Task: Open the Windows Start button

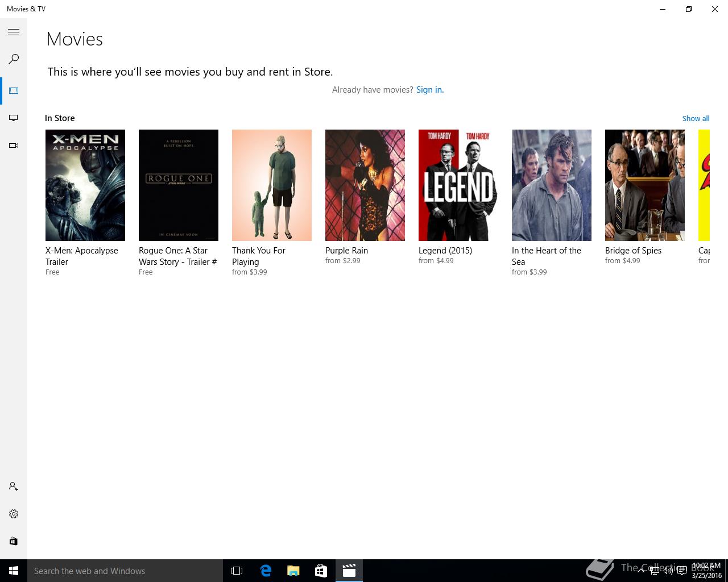Action: coord(14,571)
